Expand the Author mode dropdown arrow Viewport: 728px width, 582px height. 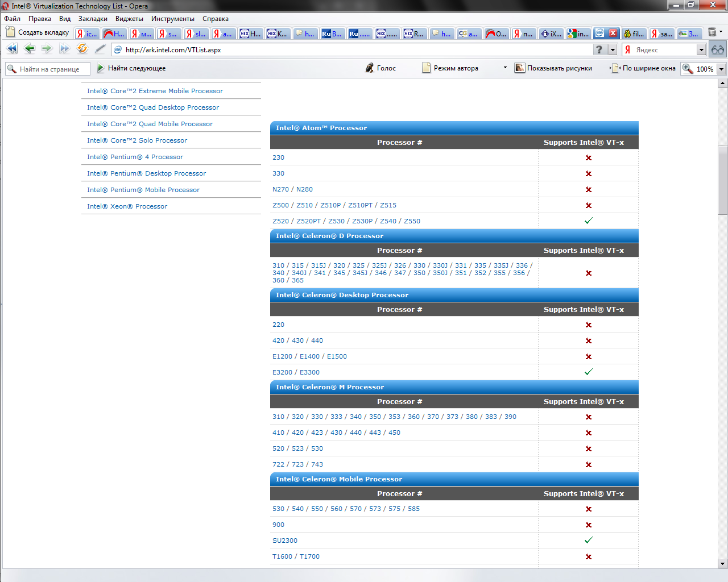coord(505,68)
